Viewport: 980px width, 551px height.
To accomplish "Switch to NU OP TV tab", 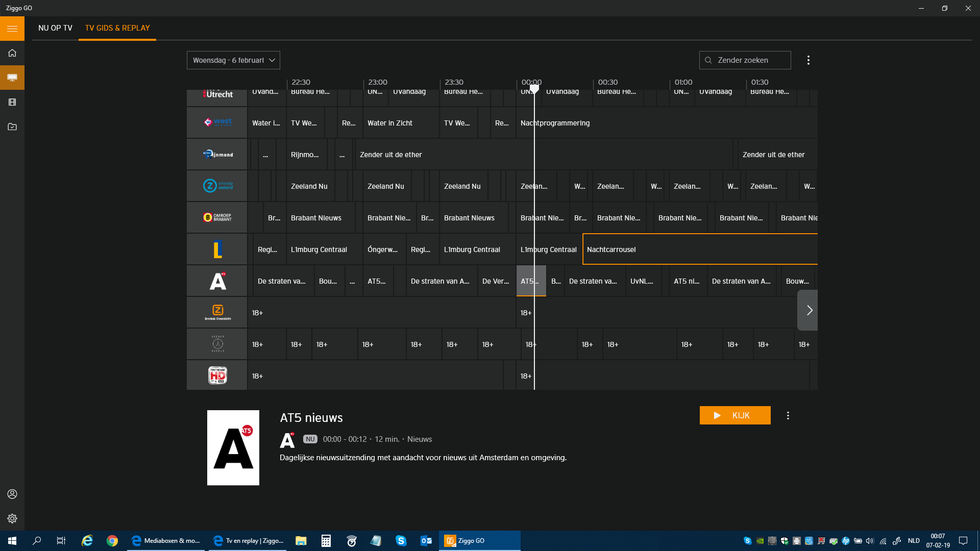I will click(55, 28).
